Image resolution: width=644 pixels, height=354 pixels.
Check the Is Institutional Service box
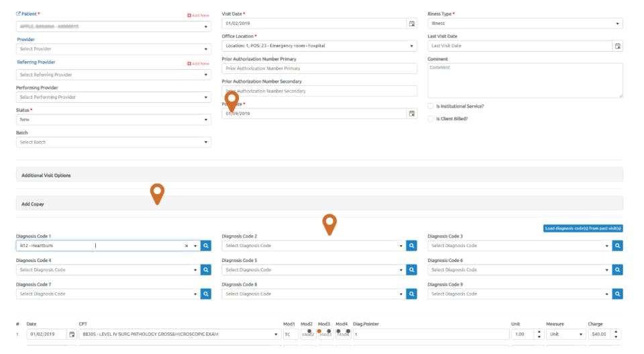(x=431, y=106)
